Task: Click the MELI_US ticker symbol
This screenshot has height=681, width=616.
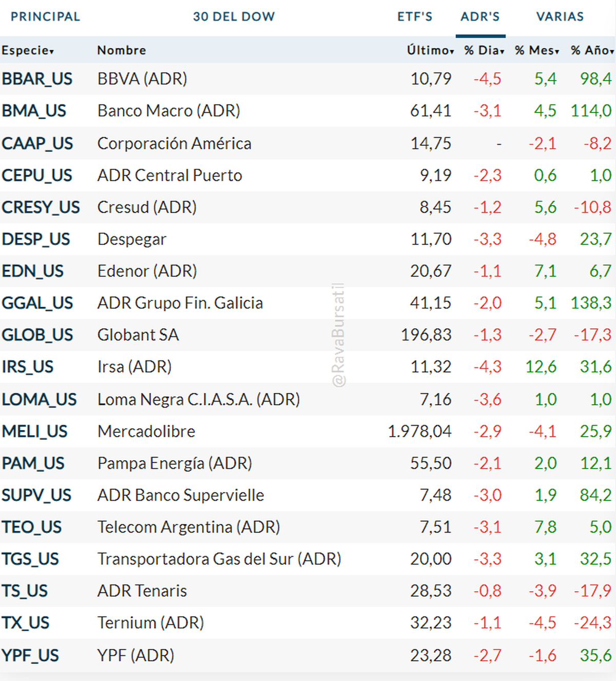Action: pos(34,431)
